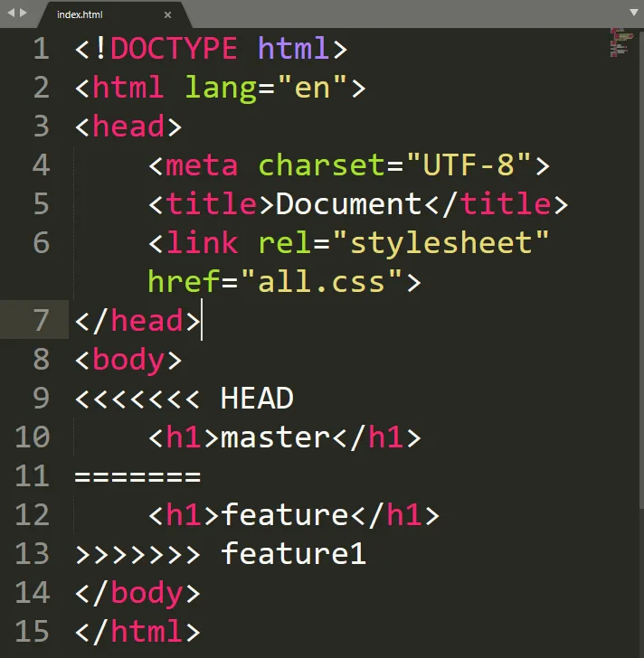Click line number 10 in gutter
This screenshot has width=644, height=658.
(33, 437)
